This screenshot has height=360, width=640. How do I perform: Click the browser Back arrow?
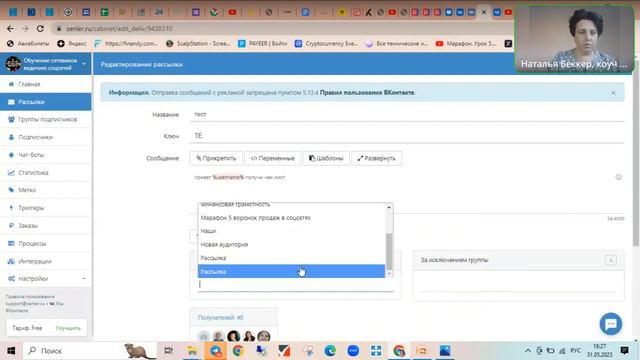pos(10,29)
